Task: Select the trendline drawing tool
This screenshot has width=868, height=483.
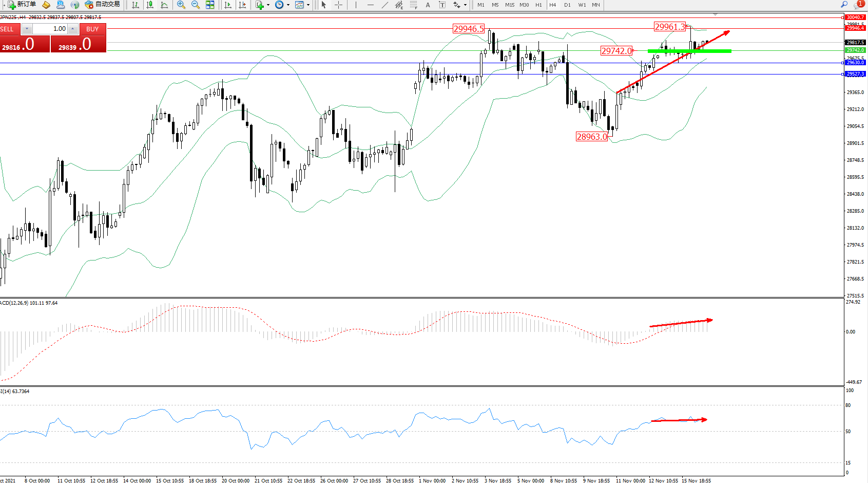Action: (x=385, y=5)
